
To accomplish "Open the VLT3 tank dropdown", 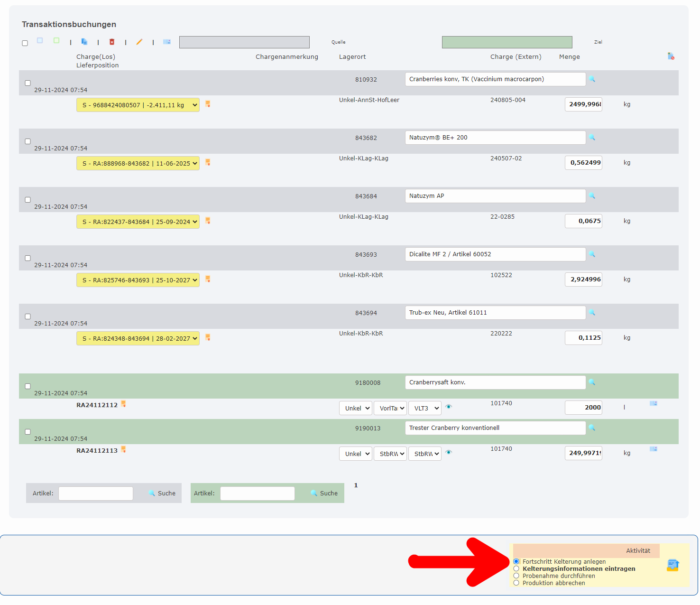I will [424, 408].
